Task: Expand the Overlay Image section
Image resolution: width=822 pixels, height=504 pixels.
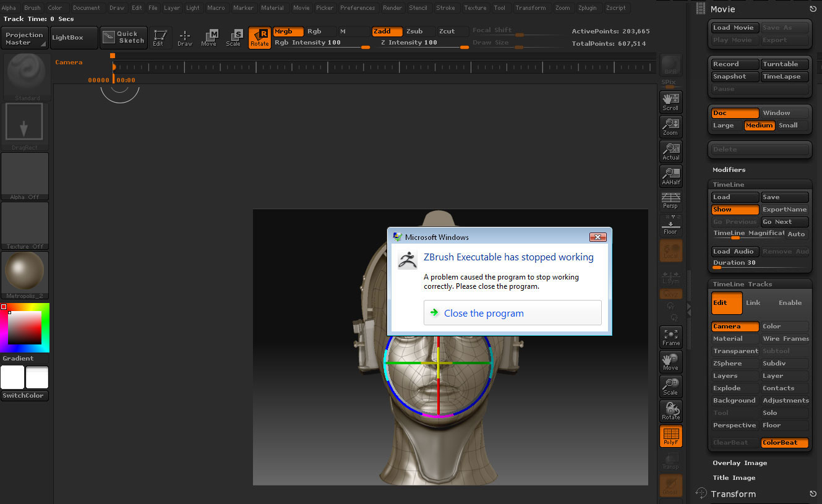Action: [740, 463]
